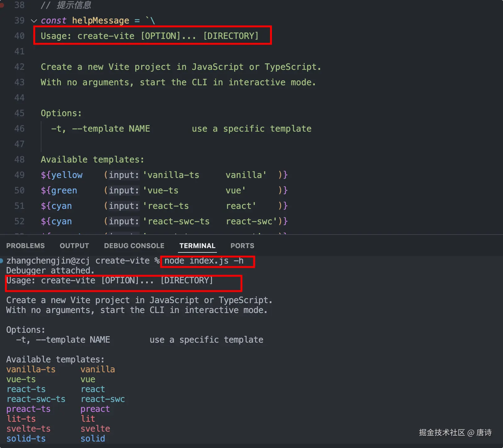Image resolution: width=503 pixels, height=448 pixels.
Task: Open the OUTPUT panel tab
Action: 74,246
